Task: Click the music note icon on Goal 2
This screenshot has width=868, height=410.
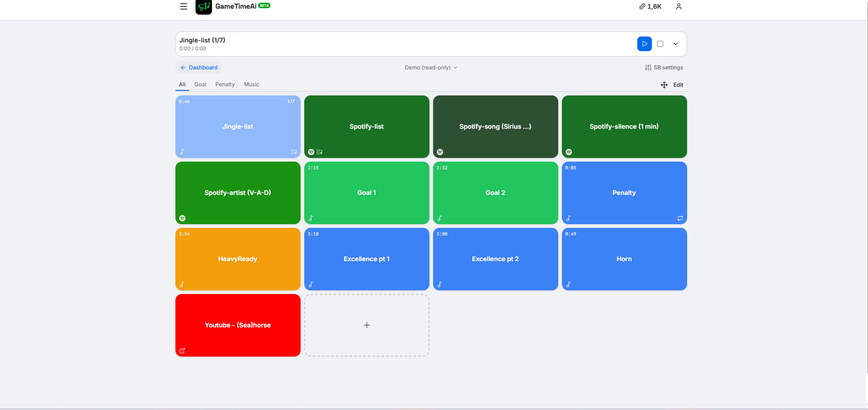Action: [439, 218]
